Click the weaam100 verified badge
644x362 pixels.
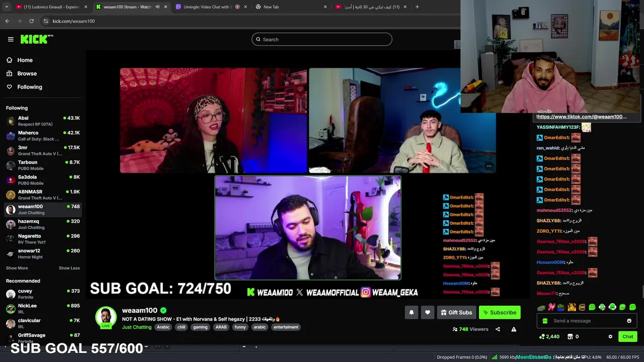click(163, 311)
